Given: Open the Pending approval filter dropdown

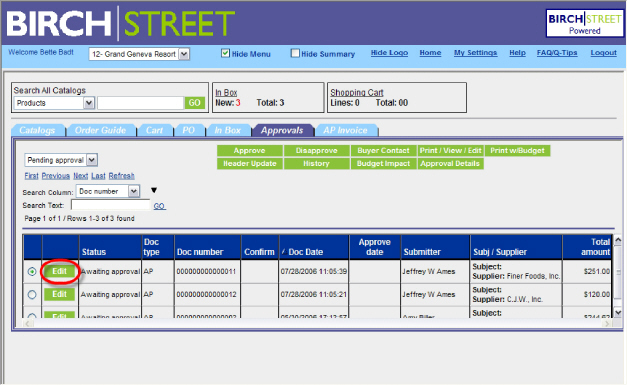Looking at the screenshot, I should 92,160.
